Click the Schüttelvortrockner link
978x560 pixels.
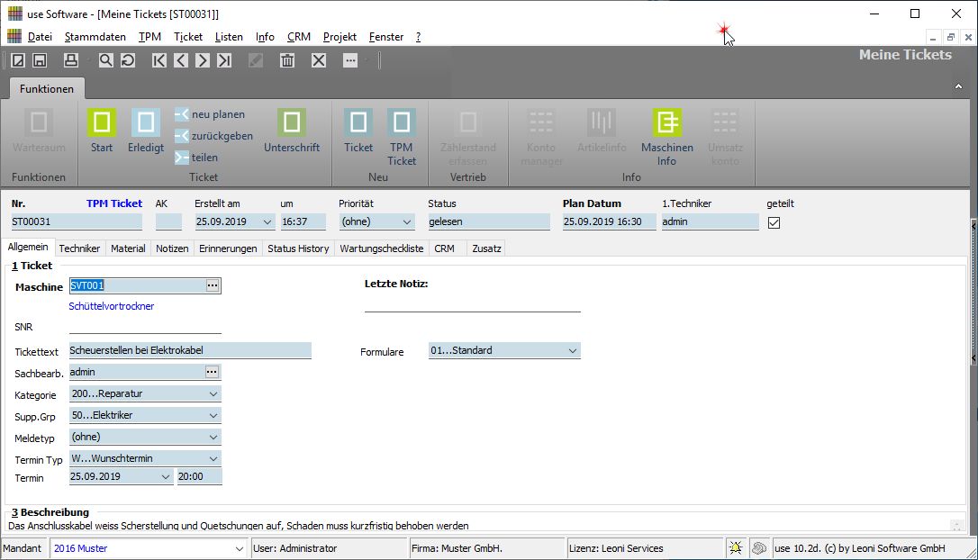coord(112,306)
